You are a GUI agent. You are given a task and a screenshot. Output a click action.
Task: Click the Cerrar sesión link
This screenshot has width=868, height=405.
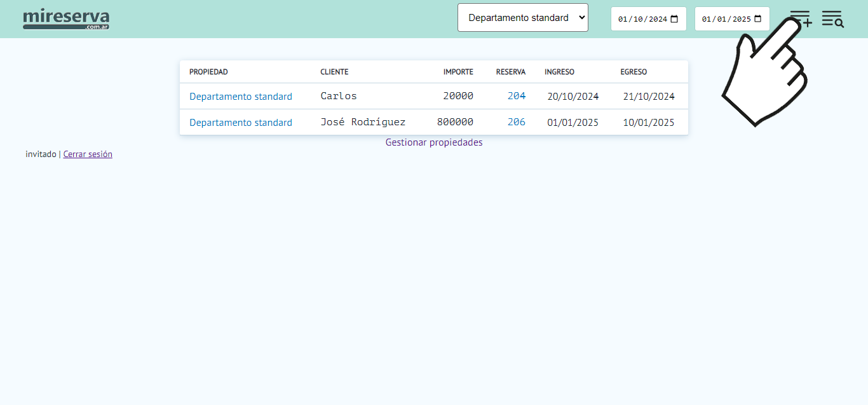click(88, 154)
